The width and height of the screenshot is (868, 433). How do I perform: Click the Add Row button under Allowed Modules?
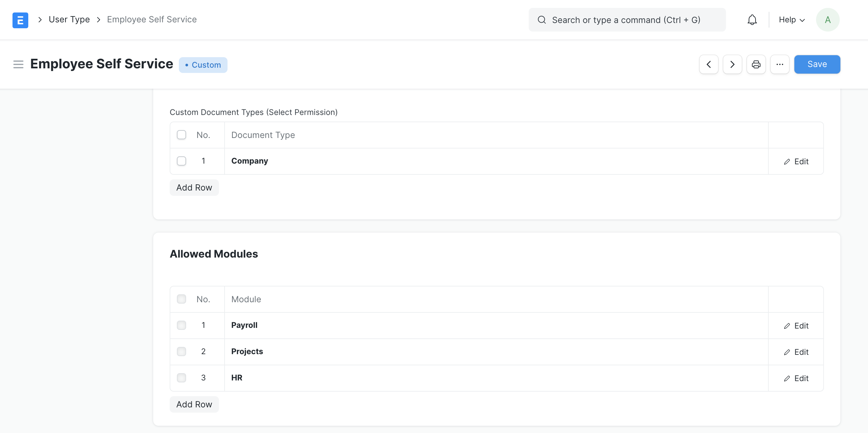(x=194, y=404)
